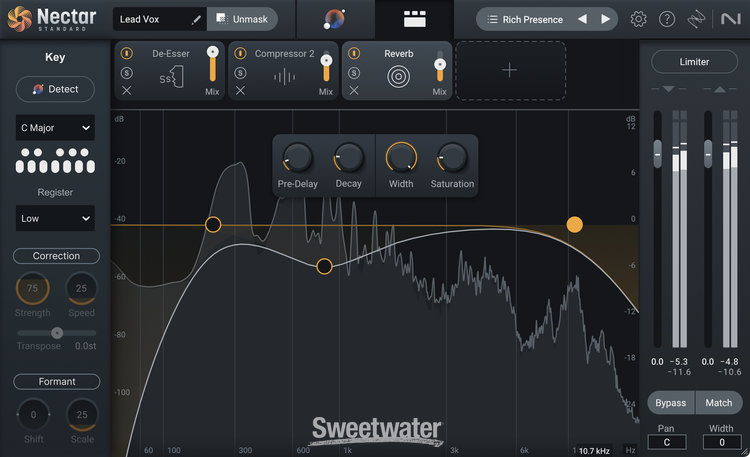Bypass the Reverb module power button
This screenshot has width=750, height=457.
(x=355, y=53)
